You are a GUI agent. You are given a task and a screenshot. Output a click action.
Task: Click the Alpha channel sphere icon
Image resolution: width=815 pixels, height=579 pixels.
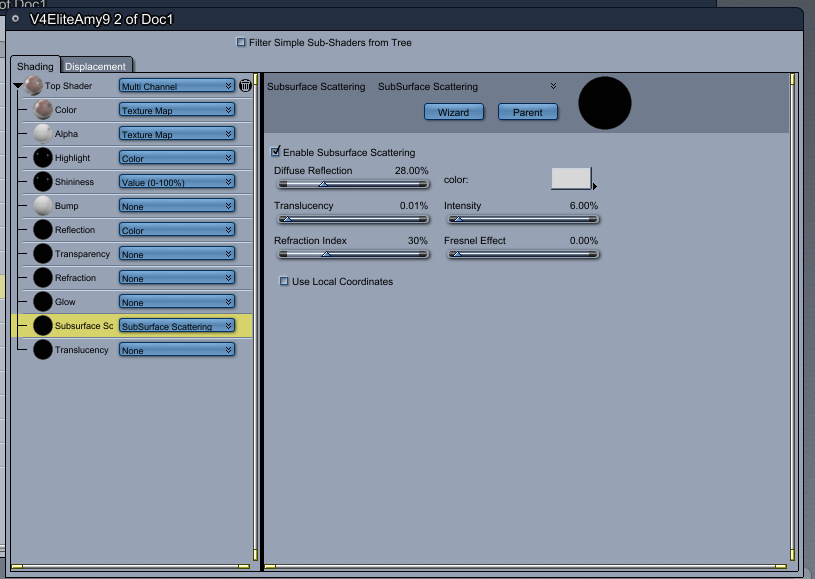tap(43, 134)
